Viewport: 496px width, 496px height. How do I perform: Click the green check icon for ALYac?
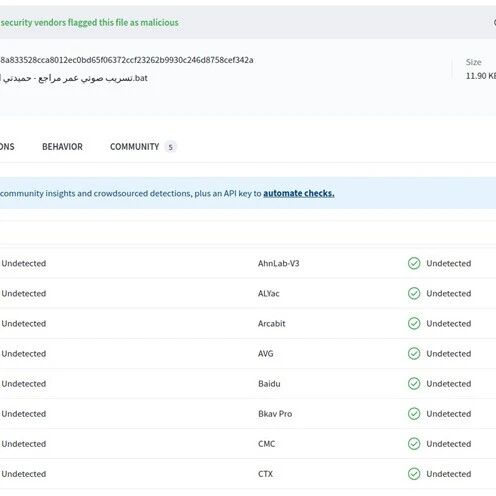[414, 293]
